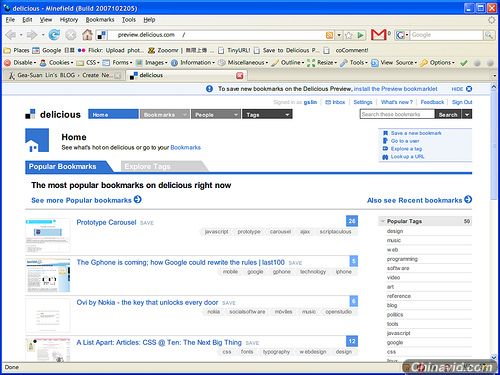Click the blue Home house icon
The width and height of the screenshot is (500, 375).
[37, 140]
